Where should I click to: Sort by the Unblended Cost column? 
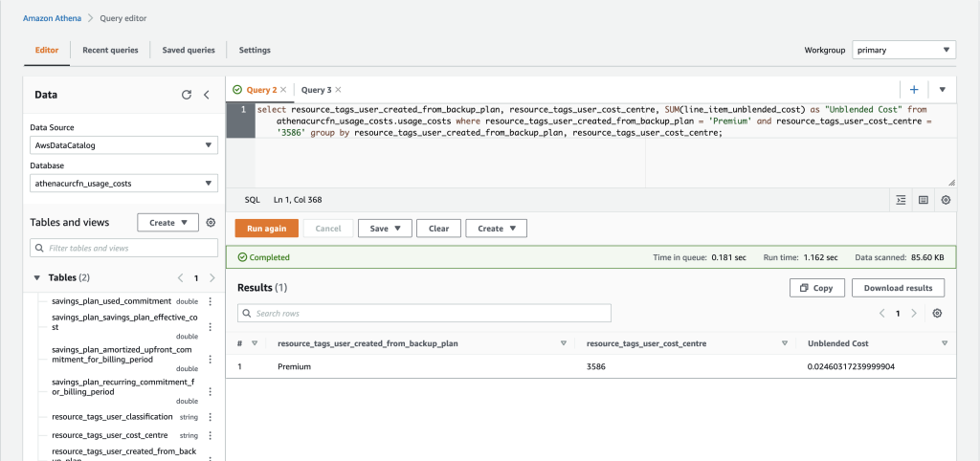pos(945,343)
